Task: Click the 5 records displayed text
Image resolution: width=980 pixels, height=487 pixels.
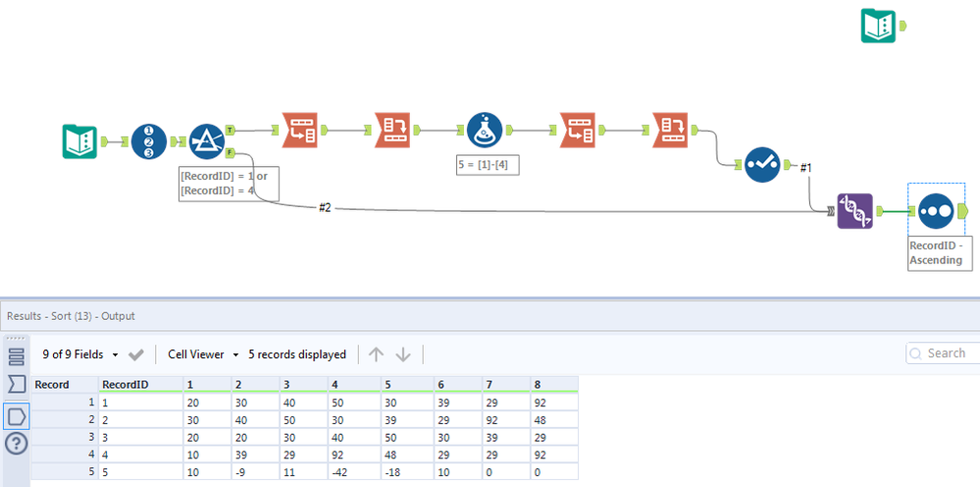Action: pos(297,354)
